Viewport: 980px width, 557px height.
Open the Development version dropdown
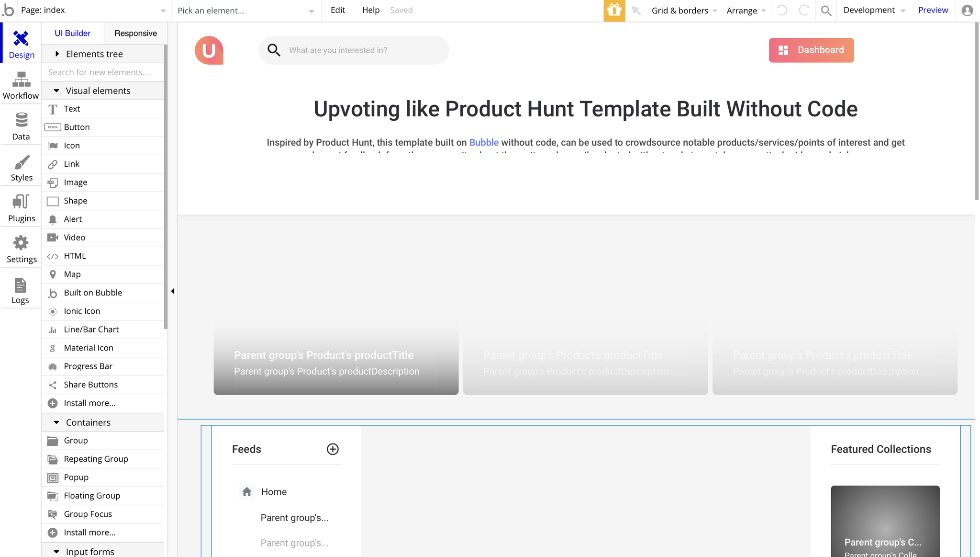[x=874, y=11]
